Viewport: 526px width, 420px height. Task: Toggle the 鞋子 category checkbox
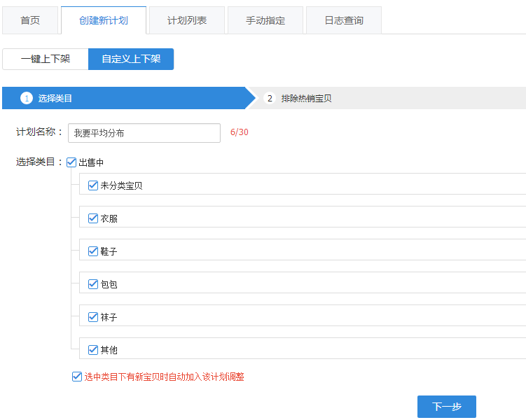pos(92,251)
